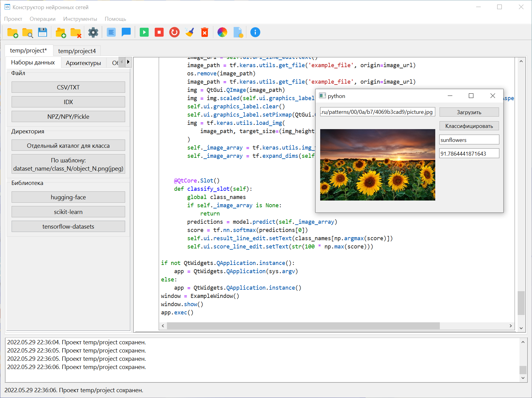Open settings via the gear icon

[x=93, y=32]
